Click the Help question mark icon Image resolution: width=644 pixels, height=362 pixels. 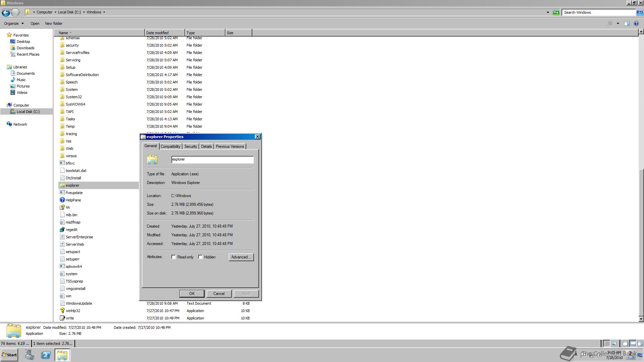pos(636,23)
